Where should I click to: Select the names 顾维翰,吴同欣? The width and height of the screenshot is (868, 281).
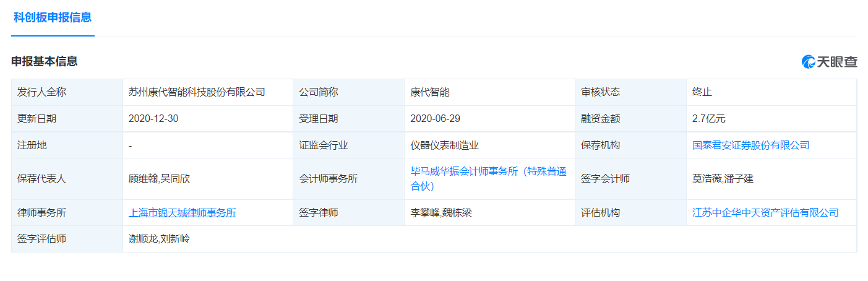pyautogui.click(x=159, y=179)
